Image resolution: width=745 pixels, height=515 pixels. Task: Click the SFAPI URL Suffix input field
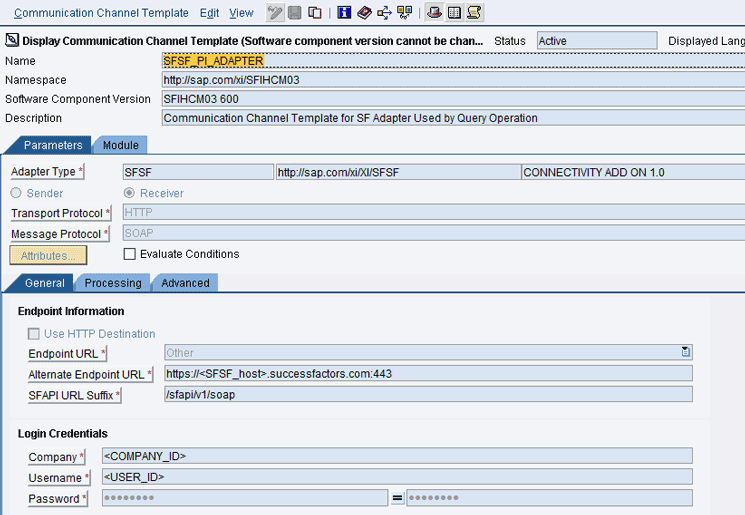coord(428,394)
